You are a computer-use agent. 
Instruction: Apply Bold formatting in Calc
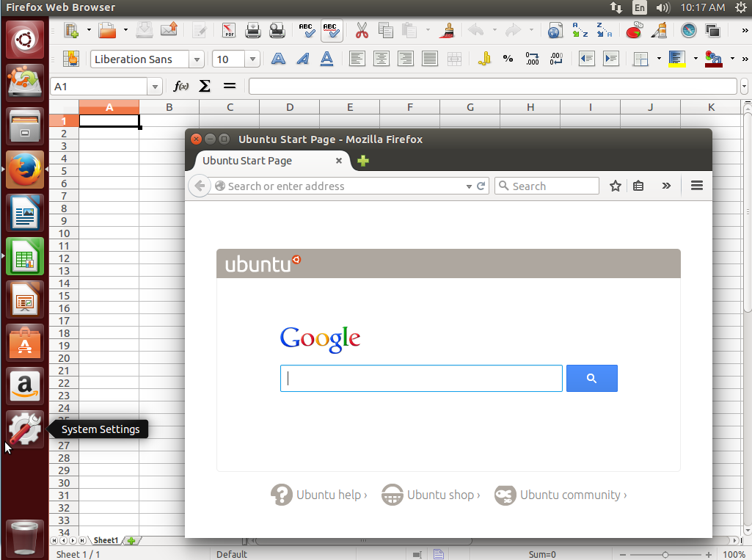pos(278,59)
